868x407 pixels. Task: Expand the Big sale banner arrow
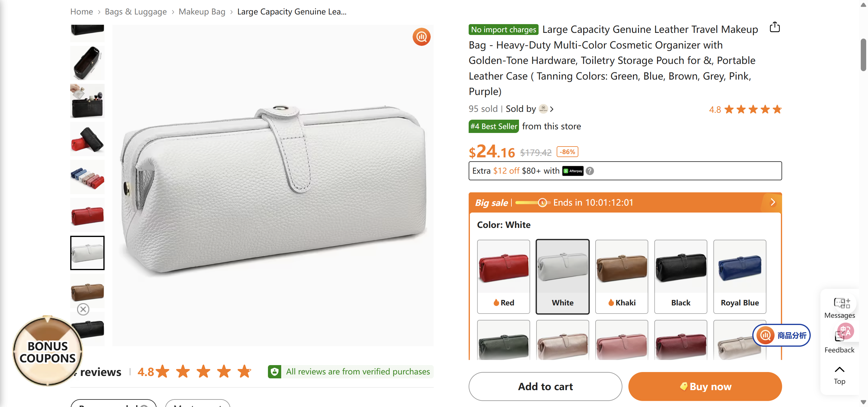(773, 202)
